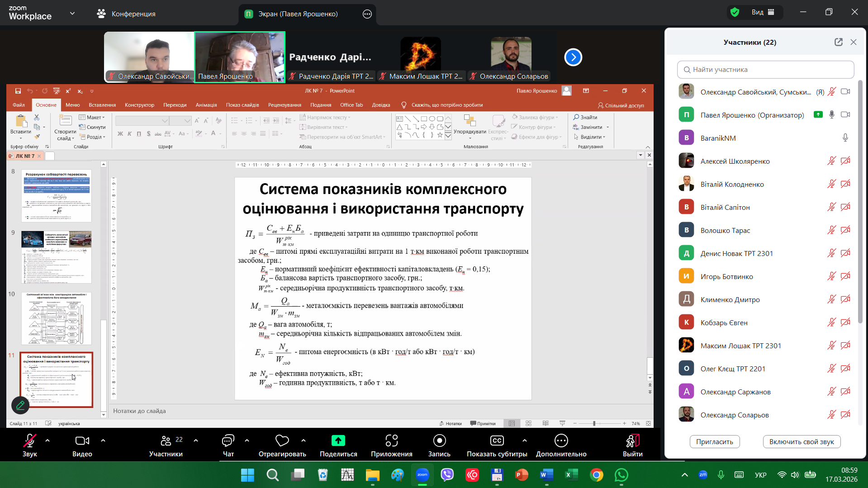
Task: Toggle camera with the Видео button
Action: tap(82, 441)
